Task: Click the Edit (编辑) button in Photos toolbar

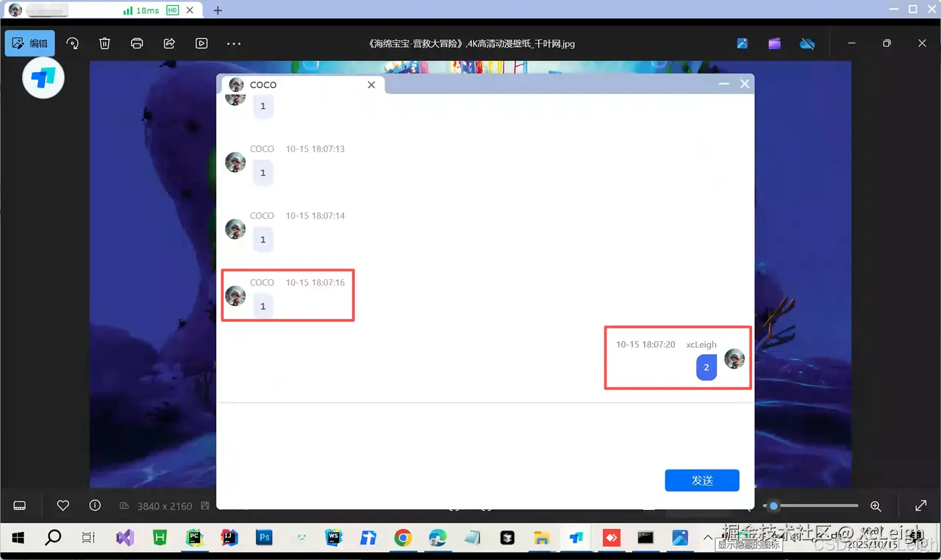Action: coord(29,43)
